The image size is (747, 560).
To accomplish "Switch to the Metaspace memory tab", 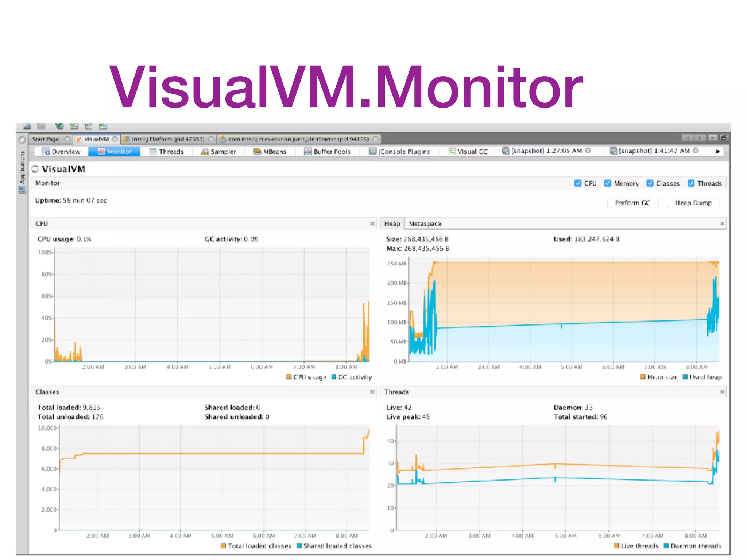I will point(425,223).
